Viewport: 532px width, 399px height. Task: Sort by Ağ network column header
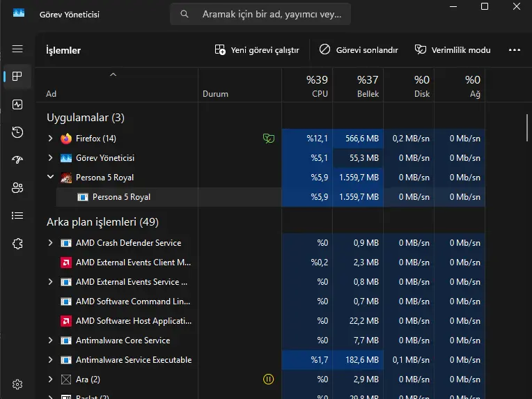point(460,86)
